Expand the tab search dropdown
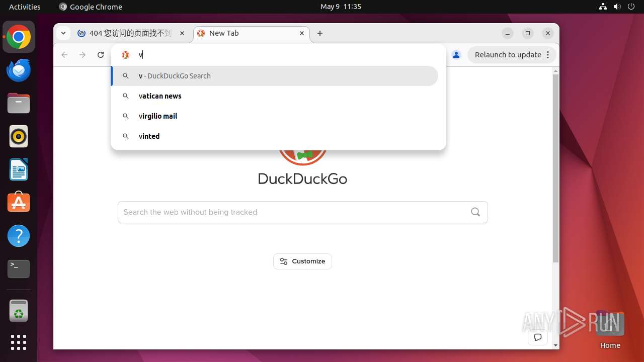 [63, 33]
